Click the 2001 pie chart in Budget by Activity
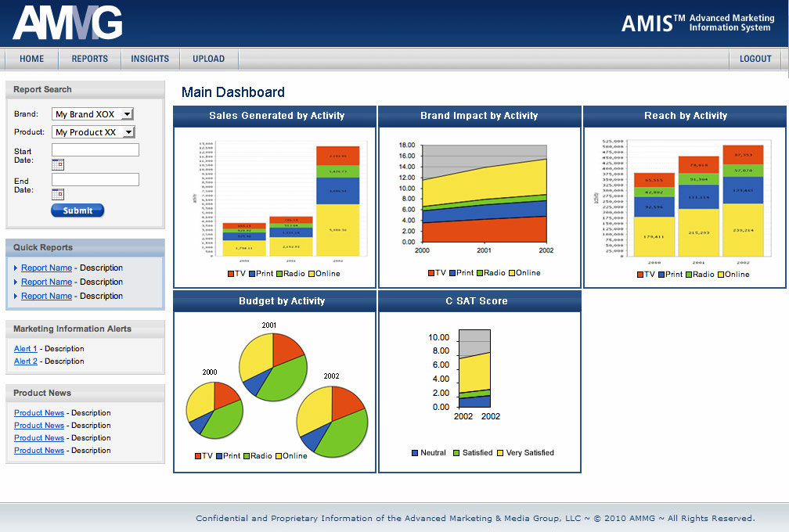The image size is (789, 532). coord(272,366)
